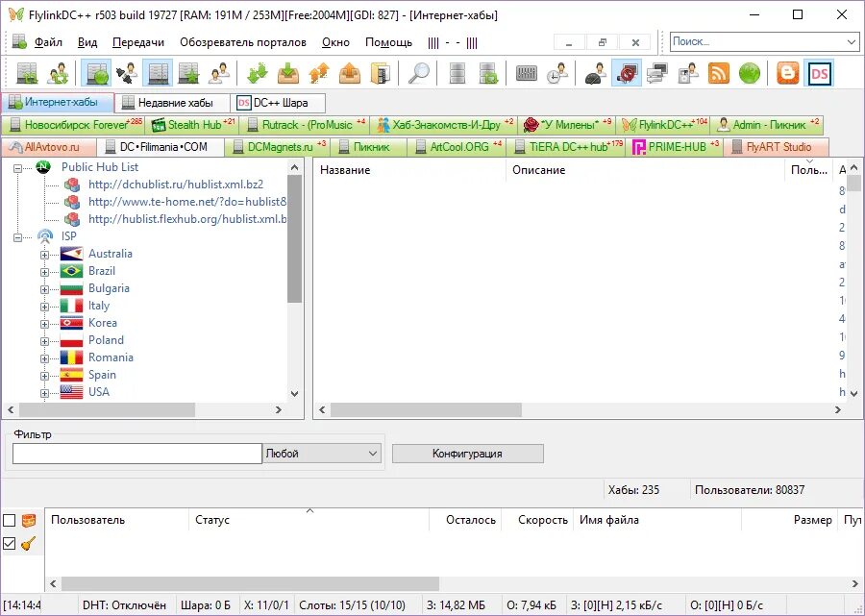Sort by the Описание column header
Viewport: 865px width, 616px height.
[x=644, y=170]
